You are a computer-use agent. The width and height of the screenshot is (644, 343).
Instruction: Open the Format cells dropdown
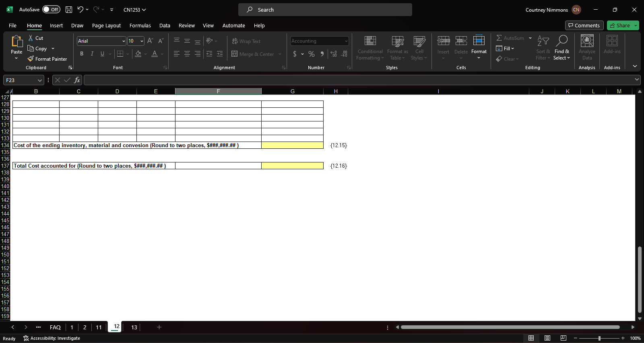479,47
